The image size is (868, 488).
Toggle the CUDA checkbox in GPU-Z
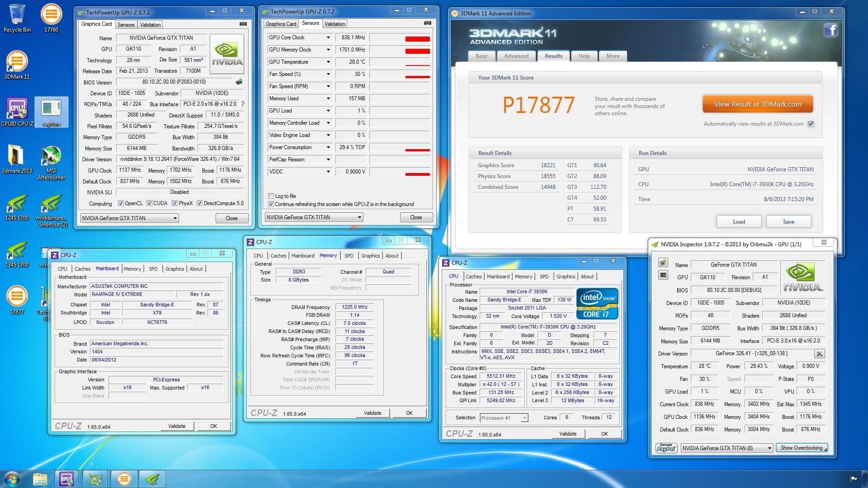(x=149, y=203)
